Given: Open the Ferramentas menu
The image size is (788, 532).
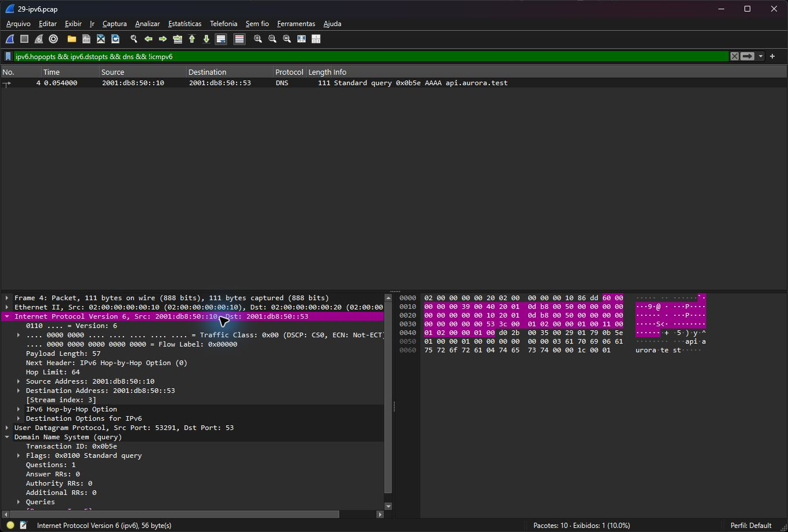Looking at the screenshot, I should click(296, 24).
